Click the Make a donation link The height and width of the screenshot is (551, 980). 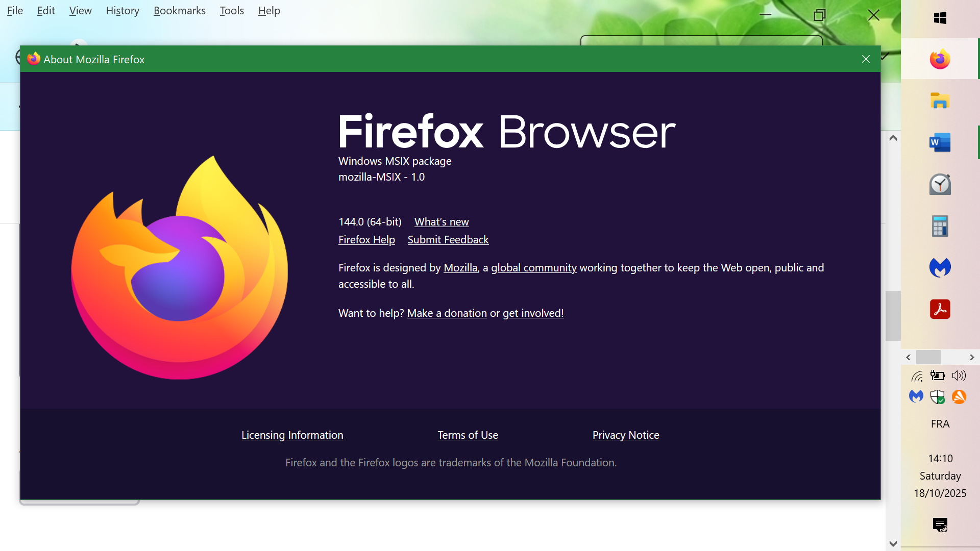point(447,313)
